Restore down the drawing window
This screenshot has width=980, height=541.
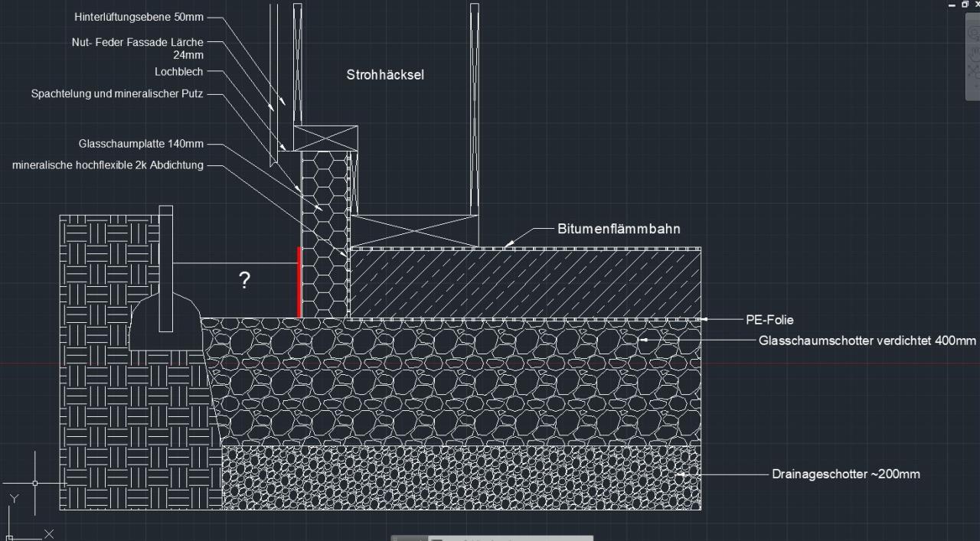pyautogui.click(x=965, y=5)
